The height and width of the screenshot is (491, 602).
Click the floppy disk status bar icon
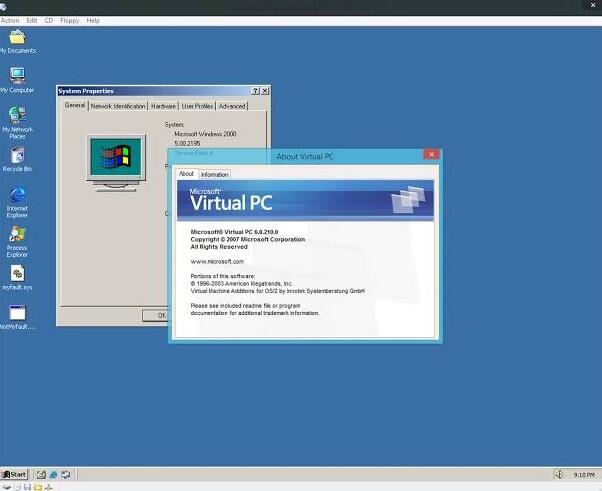click(x=27, y=487)
